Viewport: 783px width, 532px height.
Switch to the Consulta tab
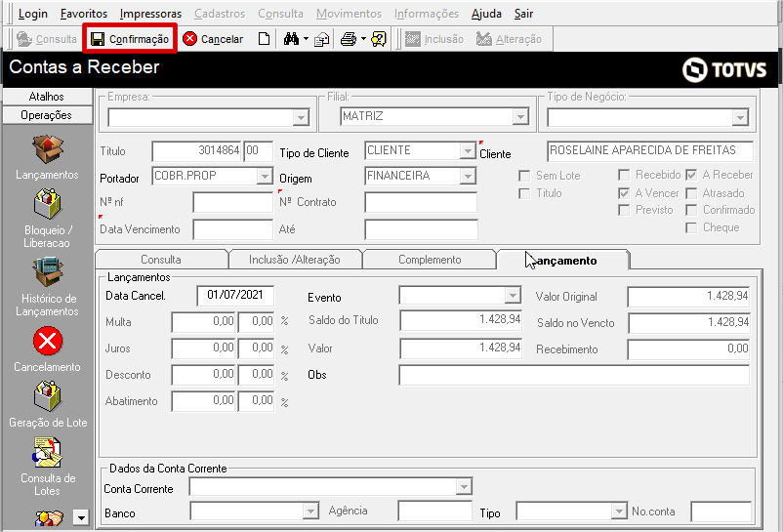(x=161, y=260)
